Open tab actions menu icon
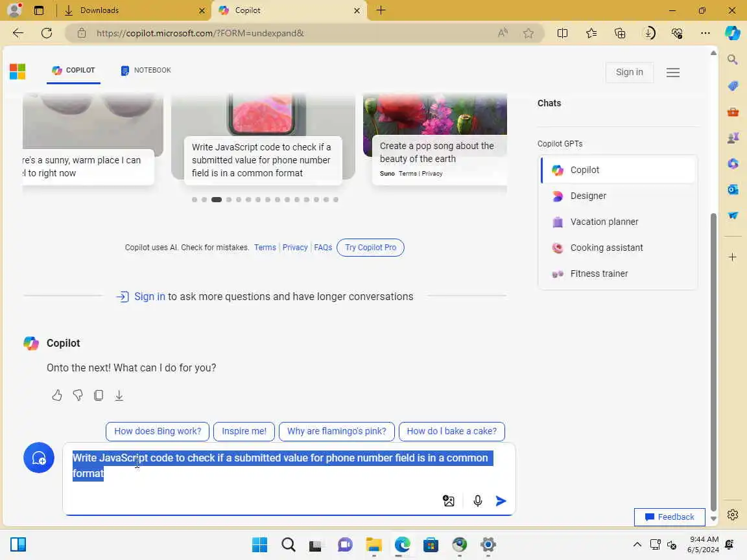The height and width of the screenshot is (560, 747). [39, 10]
